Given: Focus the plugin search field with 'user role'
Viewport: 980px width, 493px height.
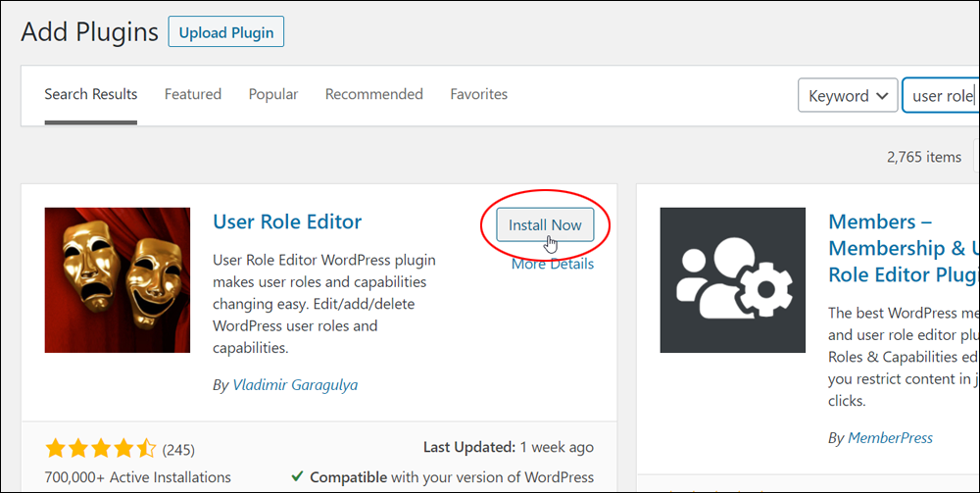Looking at the screenshot, I should pos(941,96).
